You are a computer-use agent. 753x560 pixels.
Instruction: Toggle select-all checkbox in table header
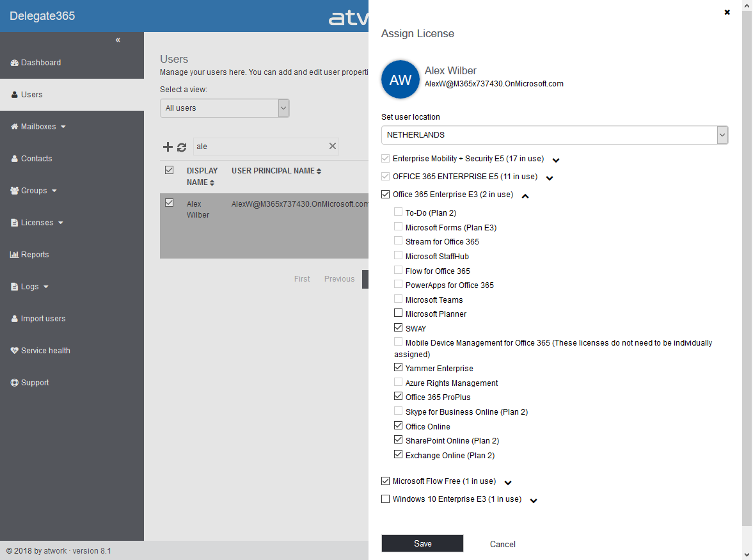(169, 170)
